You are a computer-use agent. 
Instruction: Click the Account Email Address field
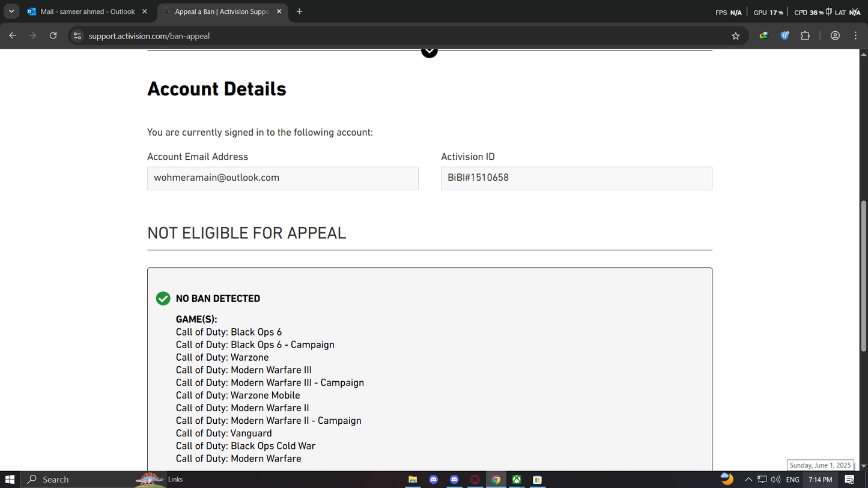(x=282, y=178)
